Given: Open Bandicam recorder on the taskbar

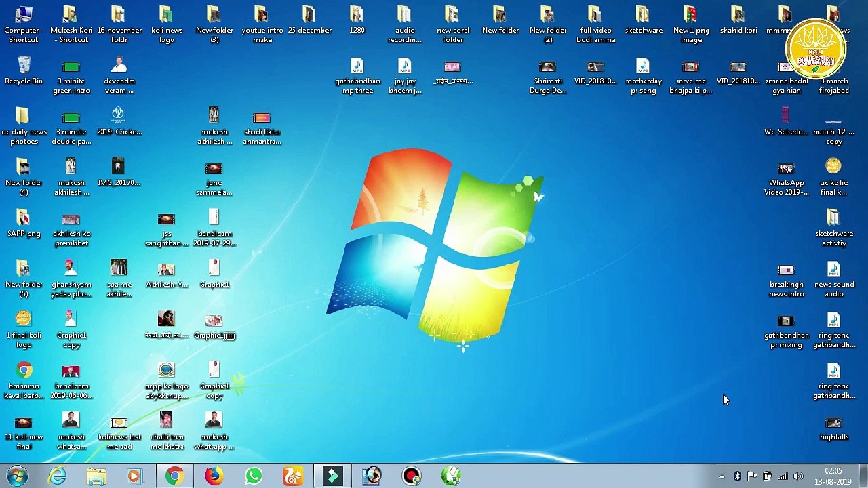Looking at the screenshot, I should (411, 476).
